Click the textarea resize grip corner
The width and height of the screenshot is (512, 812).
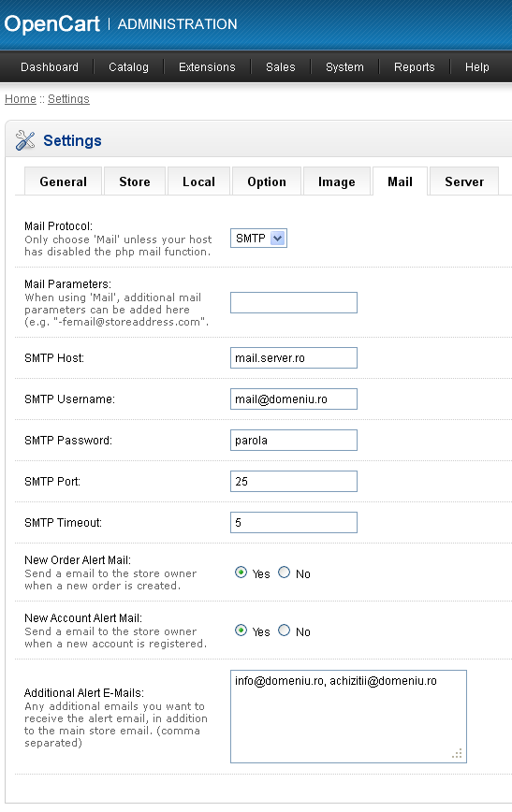pyautogui.click(x=457, y=753)
